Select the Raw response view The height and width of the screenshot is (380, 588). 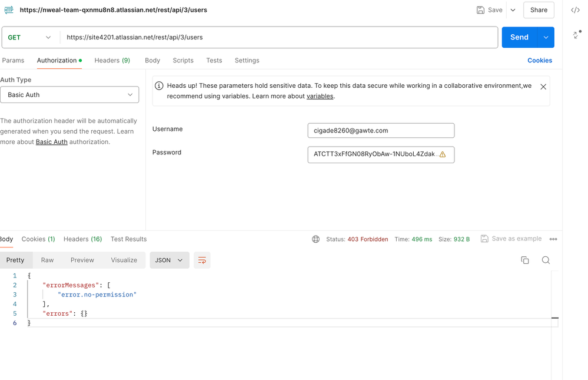coord(47,260)
